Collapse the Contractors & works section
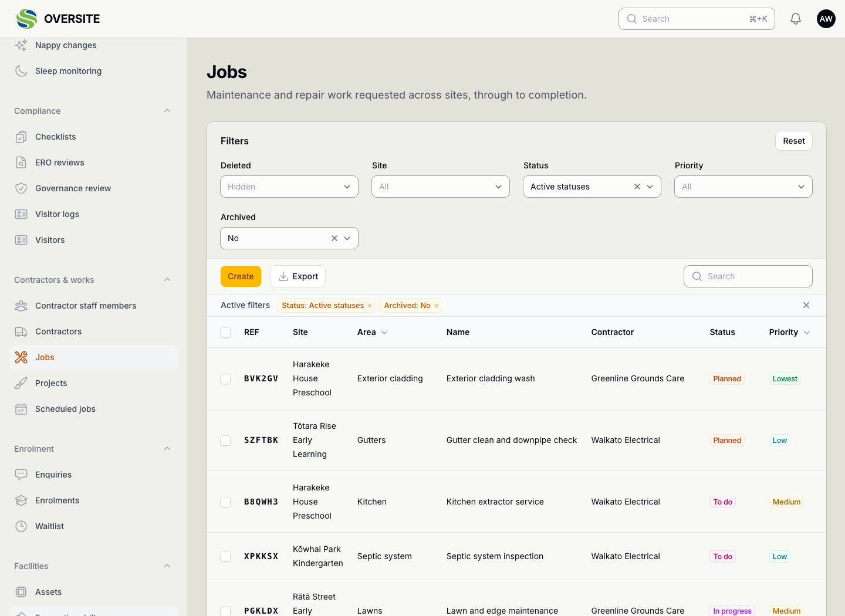 coord(167,280)
